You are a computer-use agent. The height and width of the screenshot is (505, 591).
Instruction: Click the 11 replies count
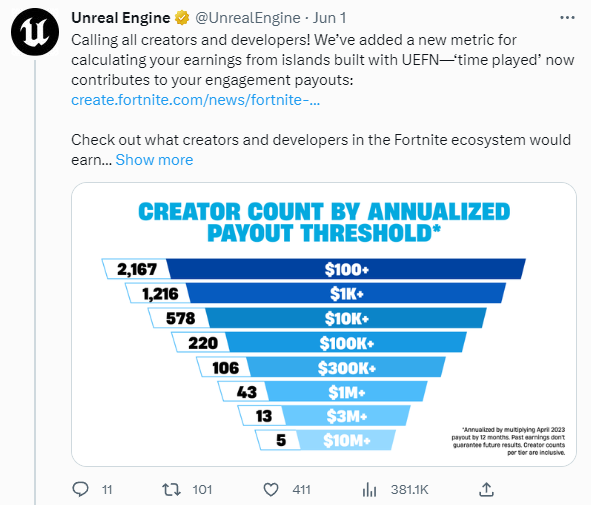107,490
